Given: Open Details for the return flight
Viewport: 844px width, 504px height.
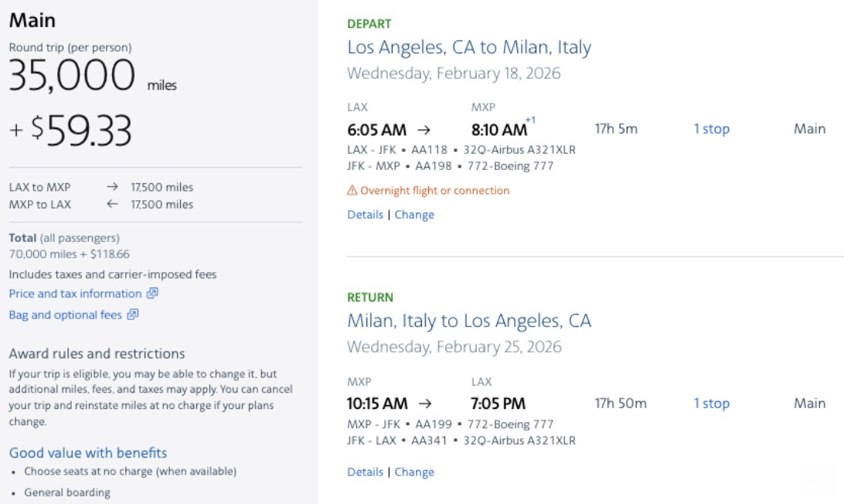Looking at the screenshot, I should pos(365,472).
